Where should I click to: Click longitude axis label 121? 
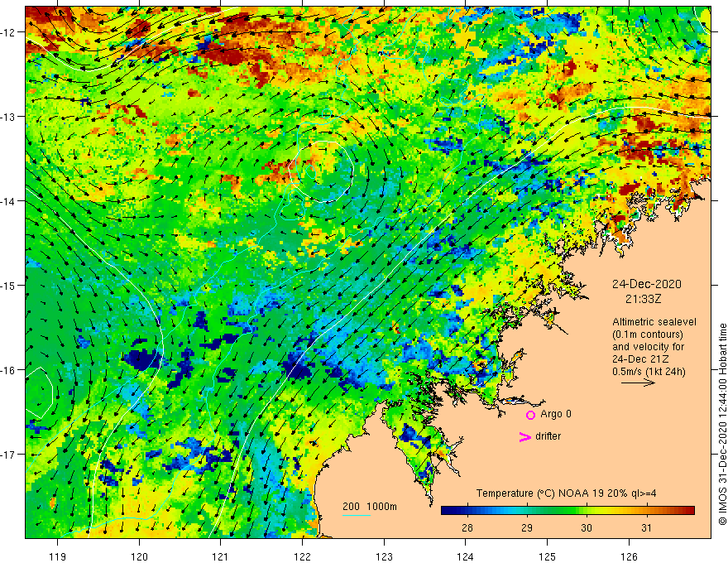tap(221, 556)
